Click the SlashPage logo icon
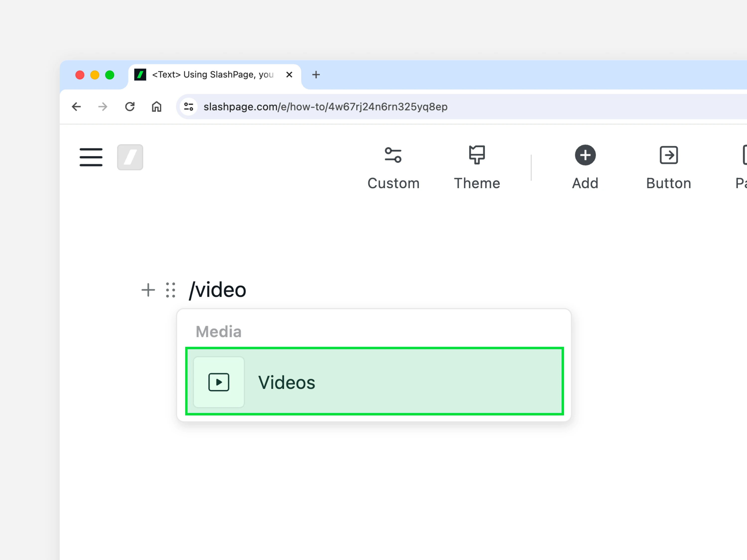The image size is (747, 560). (x=130, y=157)
